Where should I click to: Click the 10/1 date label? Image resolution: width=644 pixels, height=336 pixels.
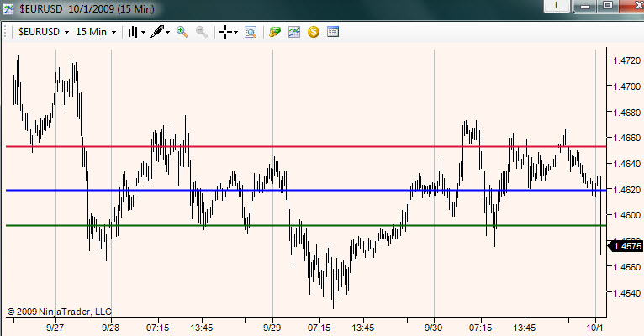click(594, 328)
